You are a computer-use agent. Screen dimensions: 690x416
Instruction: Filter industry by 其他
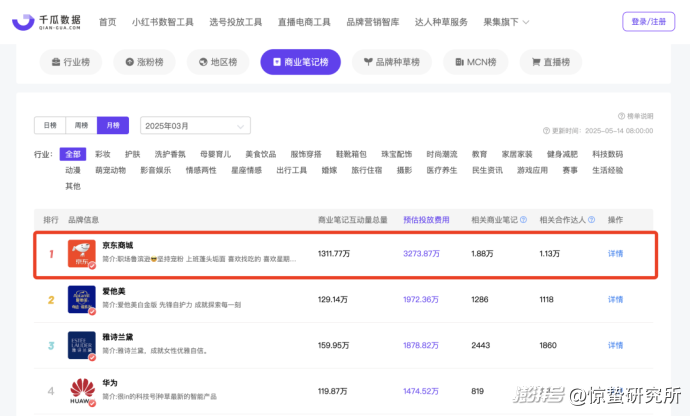click(x=73, y=186)
